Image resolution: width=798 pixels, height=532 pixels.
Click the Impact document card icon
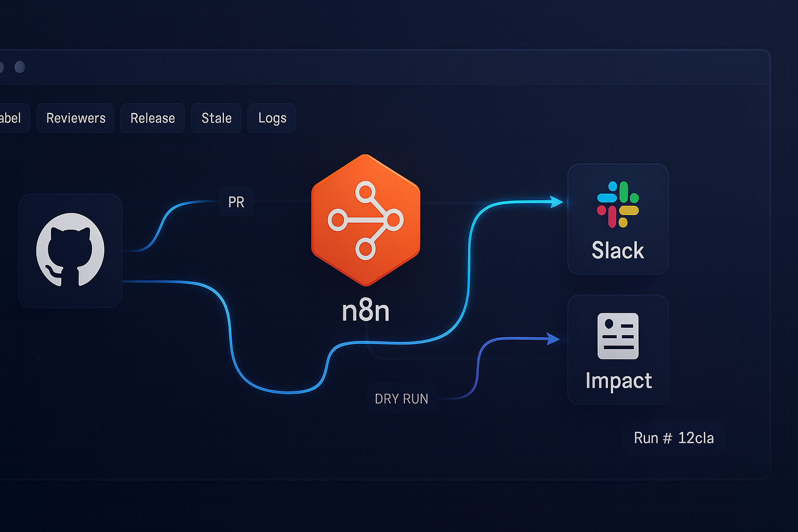[x=618, y=336]
